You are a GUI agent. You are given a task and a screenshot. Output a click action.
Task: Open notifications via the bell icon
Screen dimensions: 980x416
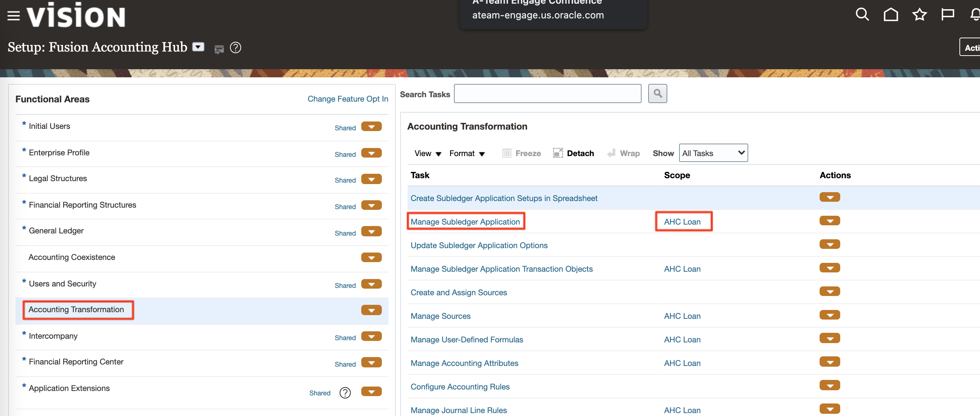coord(975,14)
